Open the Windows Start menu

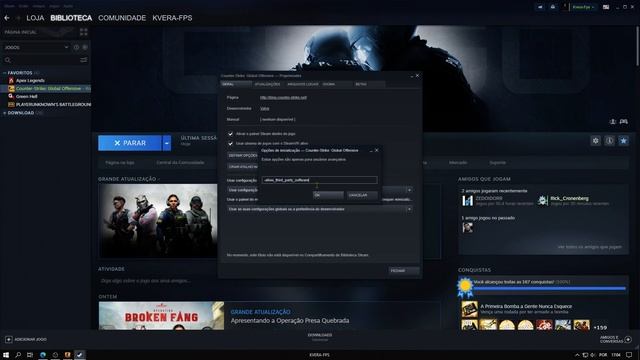point(6,355)
